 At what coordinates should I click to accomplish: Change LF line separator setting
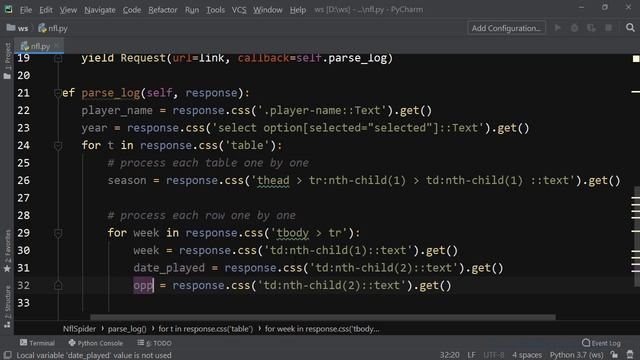(471, 355)
